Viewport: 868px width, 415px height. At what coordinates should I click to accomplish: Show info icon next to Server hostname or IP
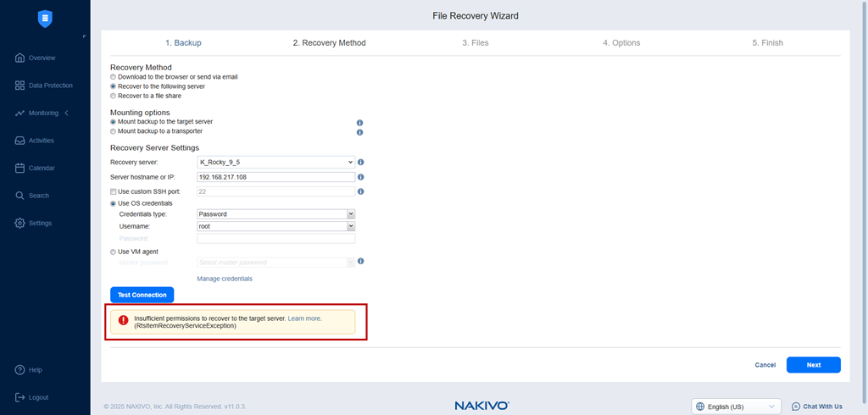(x=360, y=177)
